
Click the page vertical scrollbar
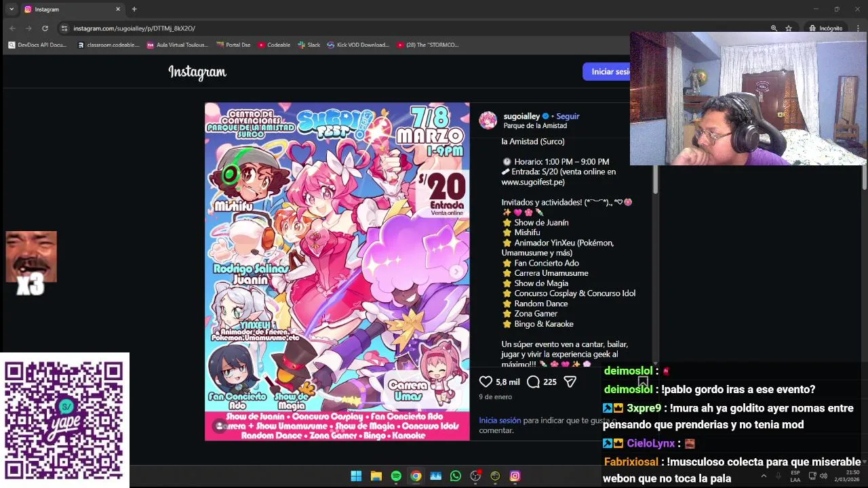click(x=865, y=176)
